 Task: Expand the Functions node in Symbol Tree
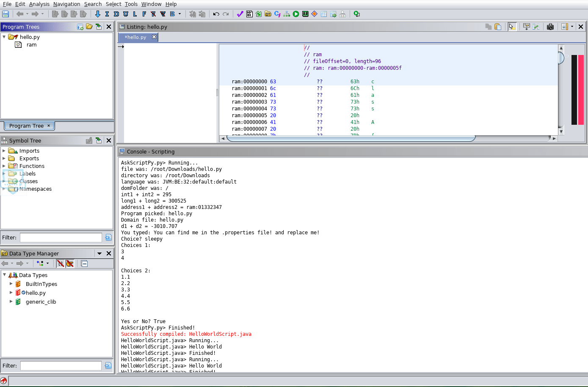pos(4,166)
